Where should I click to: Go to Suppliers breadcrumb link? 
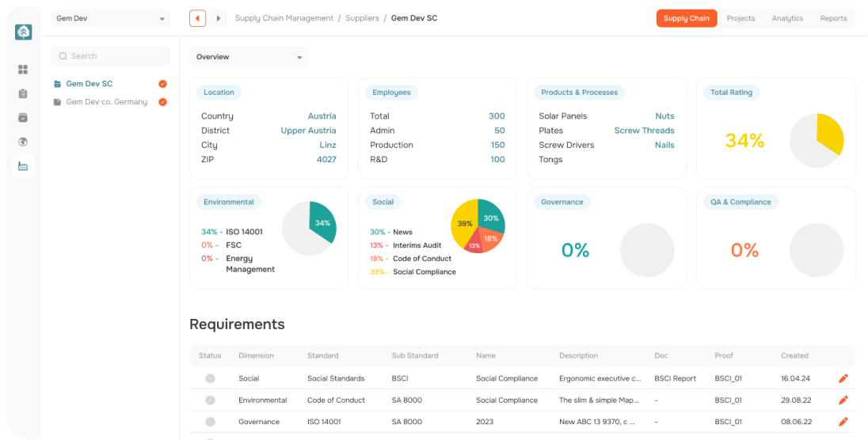362,18
